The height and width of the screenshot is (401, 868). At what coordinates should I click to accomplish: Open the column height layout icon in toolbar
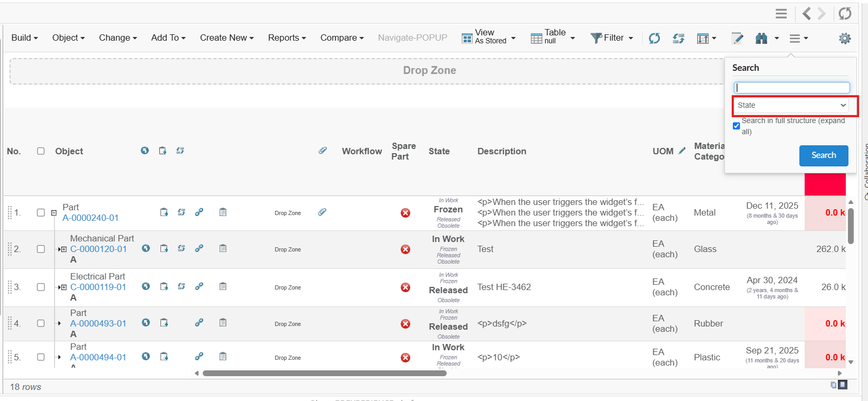(x=703, y=38)
